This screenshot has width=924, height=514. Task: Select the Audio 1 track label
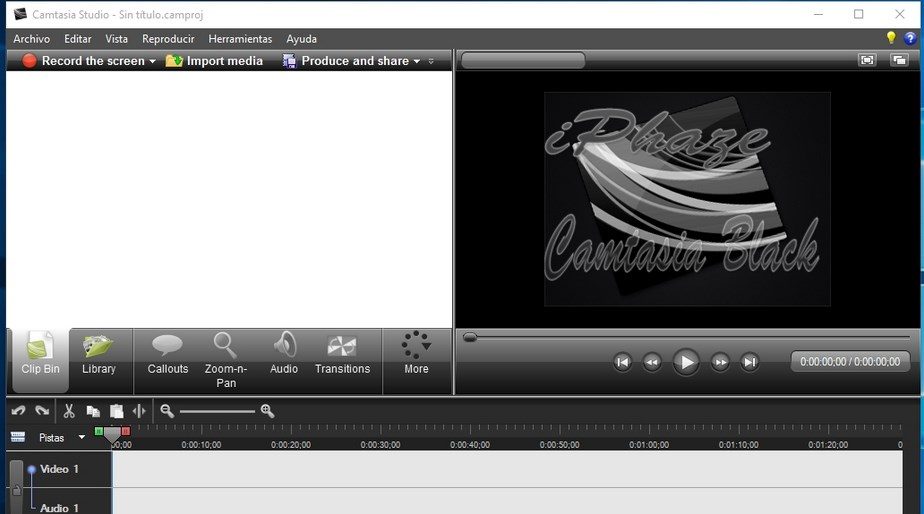coord(59,508)
